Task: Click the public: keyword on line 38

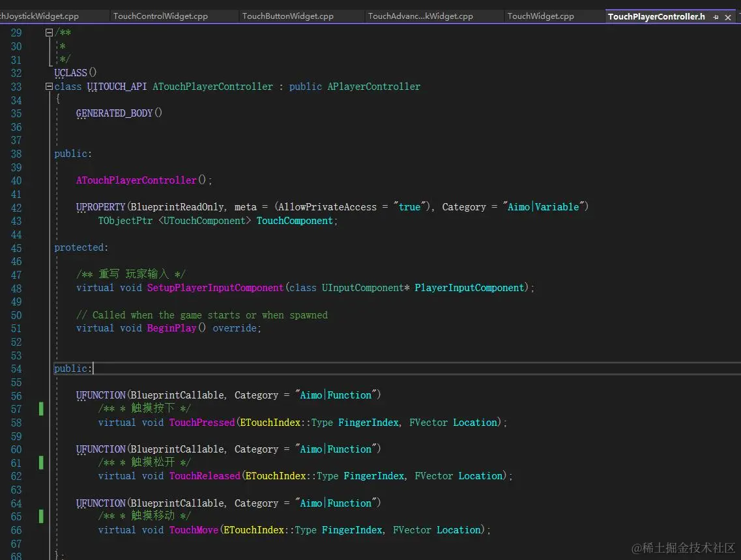Action: tap(73, 154)
